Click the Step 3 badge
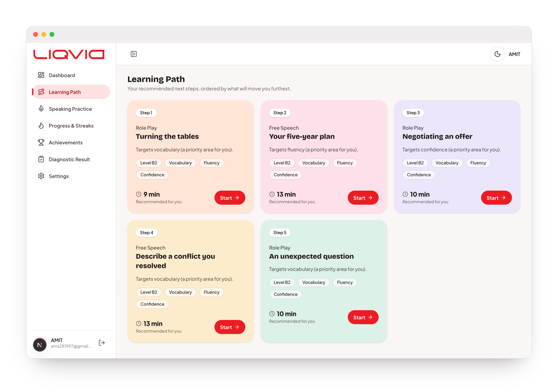 tap(413, 113)
